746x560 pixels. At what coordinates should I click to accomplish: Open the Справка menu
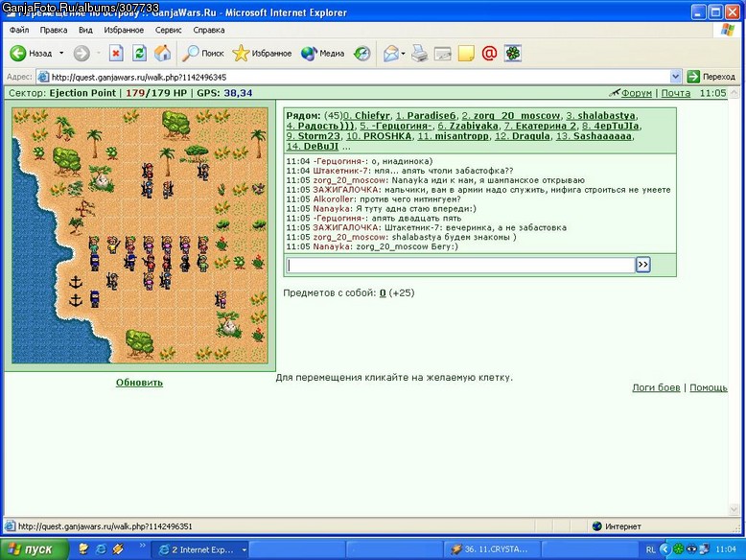click(x=209, y=30)
